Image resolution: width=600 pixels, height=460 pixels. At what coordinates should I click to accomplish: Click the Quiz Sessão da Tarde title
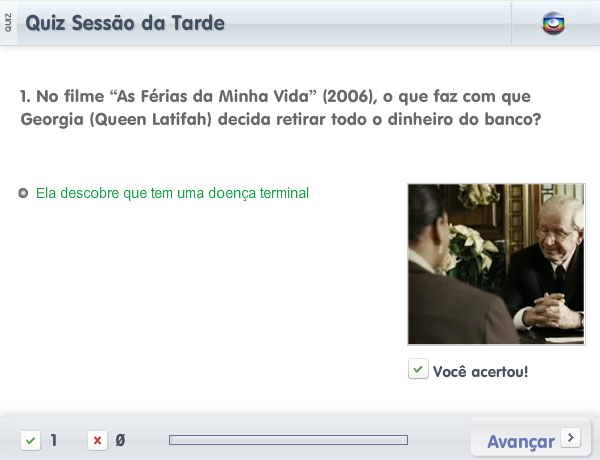point(125,23)
